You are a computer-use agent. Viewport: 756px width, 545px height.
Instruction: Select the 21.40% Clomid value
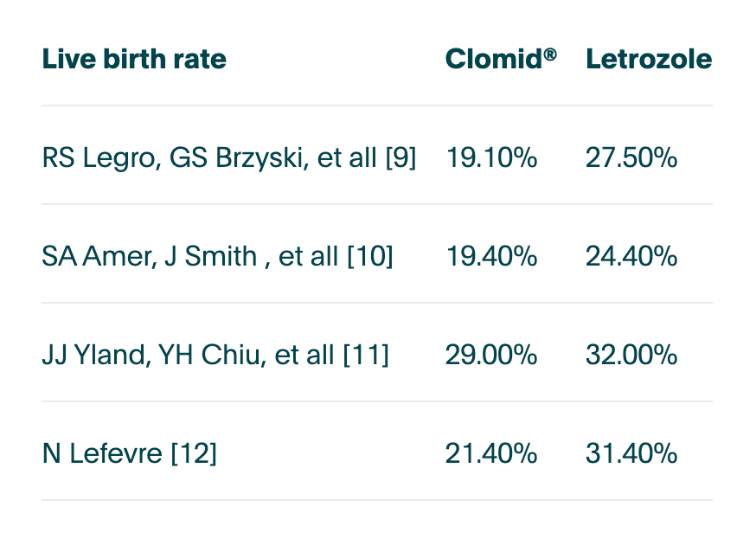(491, 453)
